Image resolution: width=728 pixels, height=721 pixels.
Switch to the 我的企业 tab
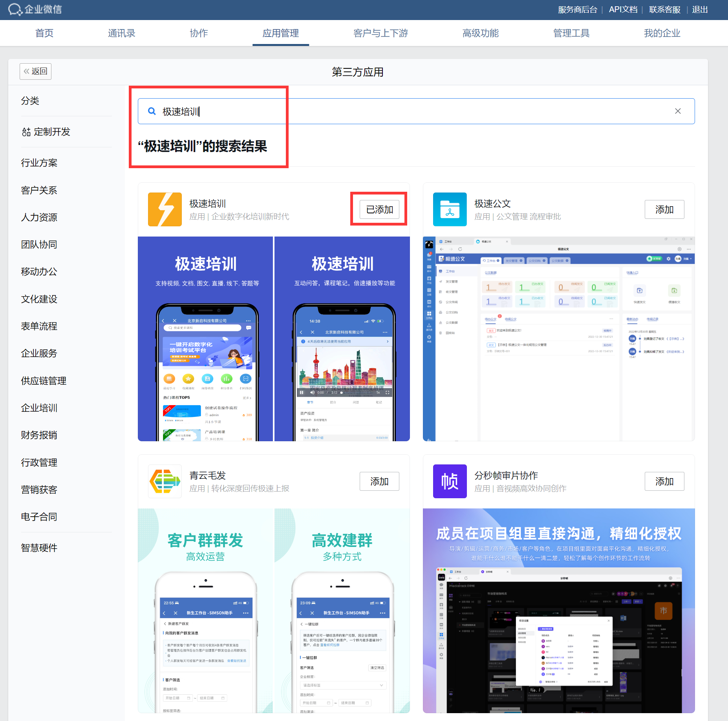tap(662, 33)
